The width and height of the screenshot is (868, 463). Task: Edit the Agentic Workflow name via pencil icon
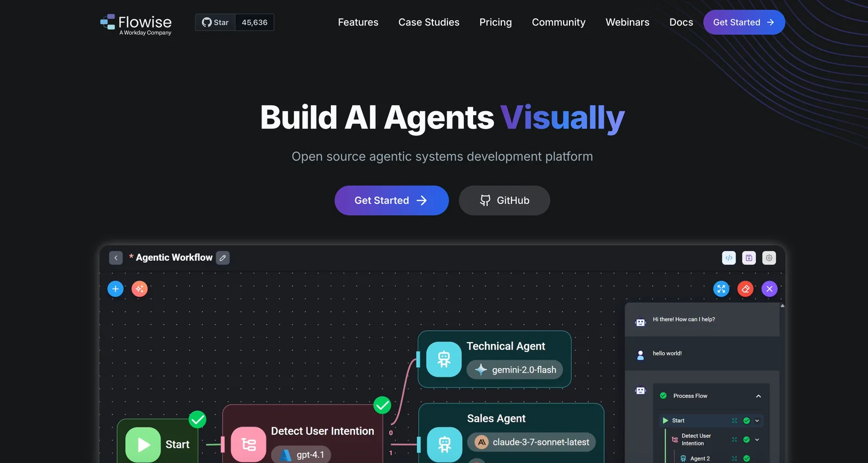pyautogui.click(x=222, y=258)
